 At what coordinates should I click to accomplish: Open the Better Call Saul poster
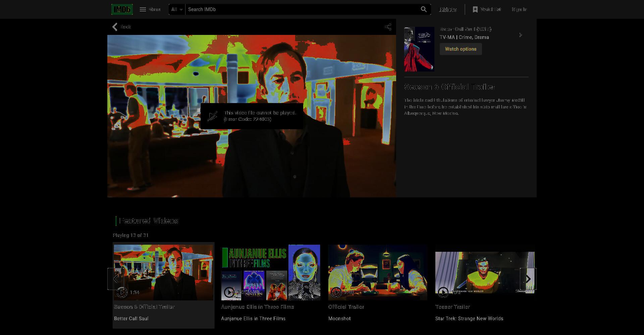tap(419, 49)
